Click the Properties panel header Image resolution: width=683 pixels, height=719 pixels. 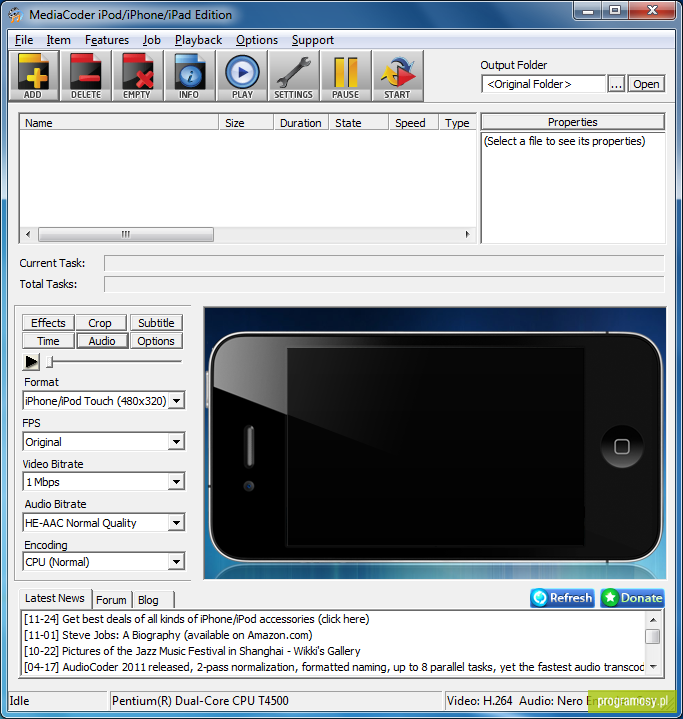click(x=573, y=122)
